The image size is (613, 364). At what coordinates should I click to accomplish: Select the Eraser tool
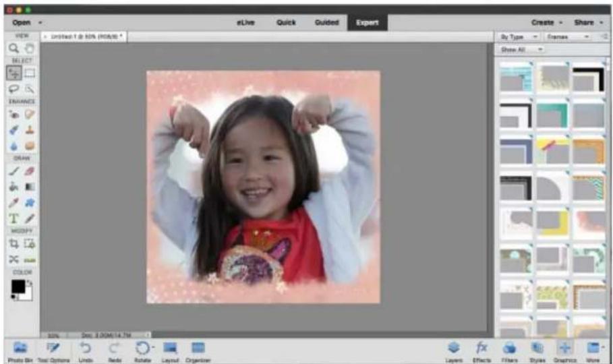pyautogui.click(x=30, y=171)
